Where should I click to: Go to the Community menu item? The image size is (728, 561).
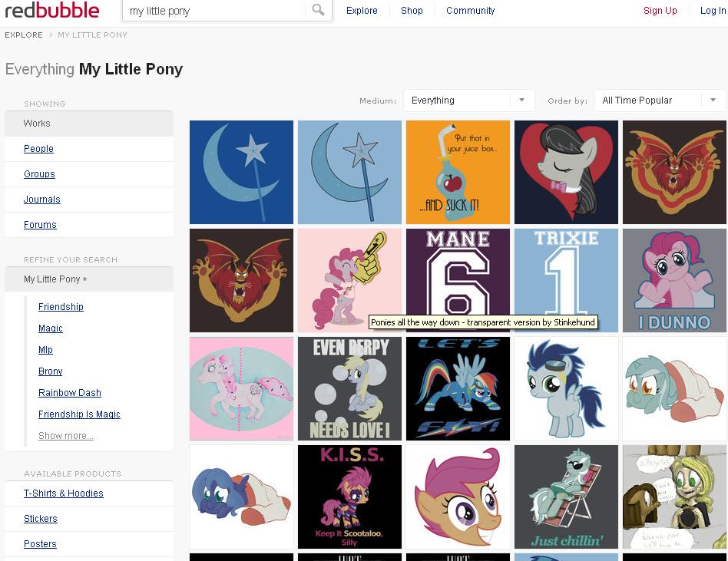point(470,11)
